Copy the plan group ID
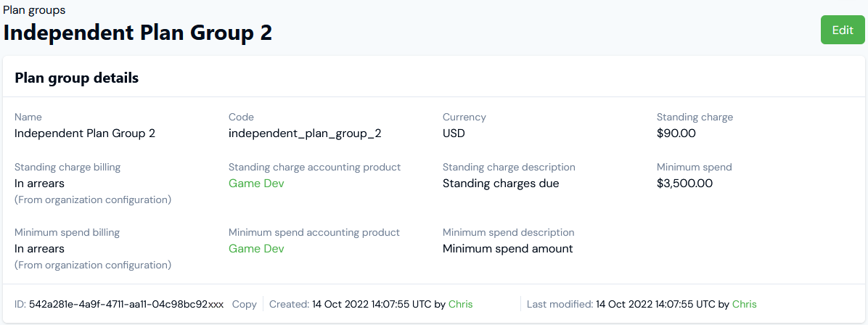 244,305
